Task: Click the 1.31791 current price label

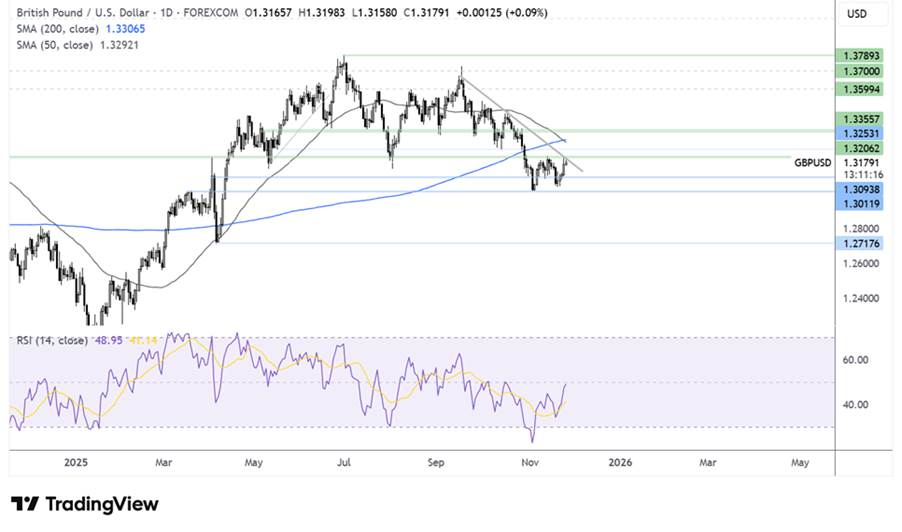Action: pos(861,162)
